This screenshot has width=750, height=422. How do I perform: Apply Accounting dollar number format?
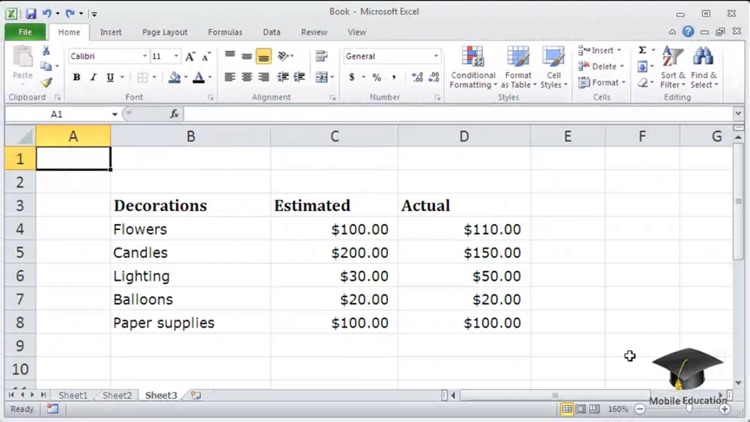tap(352, 77)
